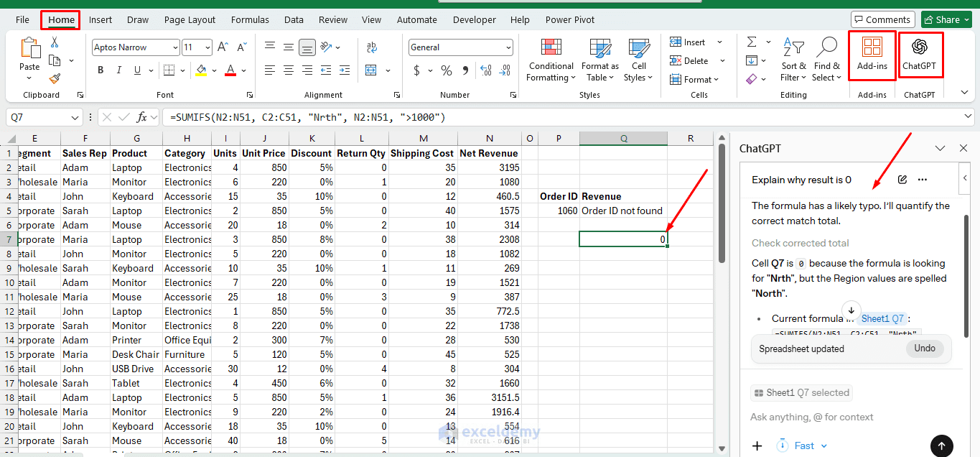Click the Insert Function fx icon
Image resolution: width=980 pixels, height=457 pixels.
[x=142, y=117]
